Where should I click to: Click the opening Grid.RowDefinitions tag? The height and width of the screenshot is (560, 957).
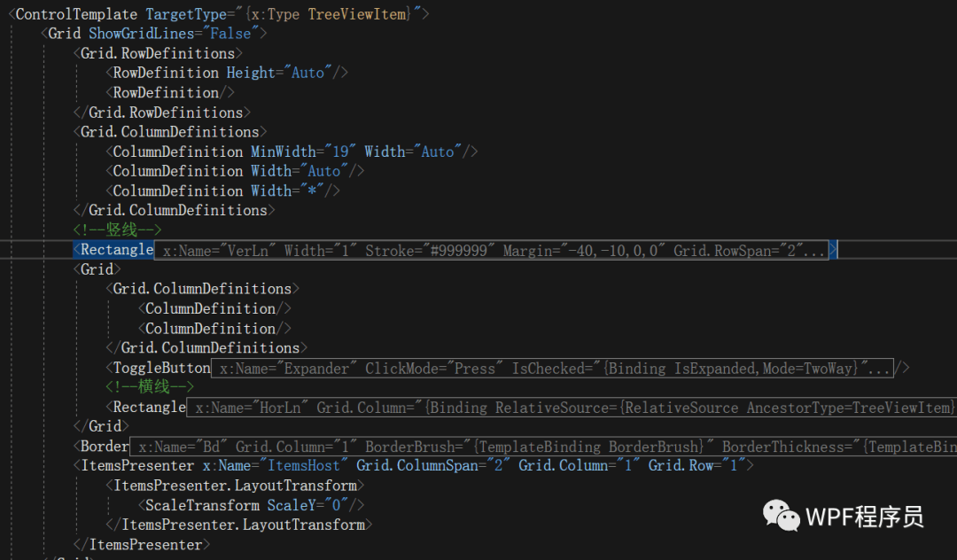[x=158, y=54]
